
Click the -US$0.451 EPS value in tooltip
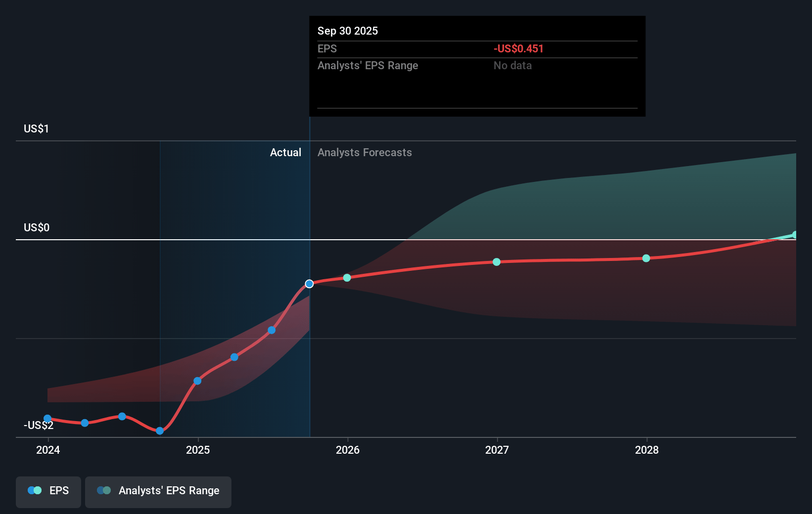(x=518, y=48)
